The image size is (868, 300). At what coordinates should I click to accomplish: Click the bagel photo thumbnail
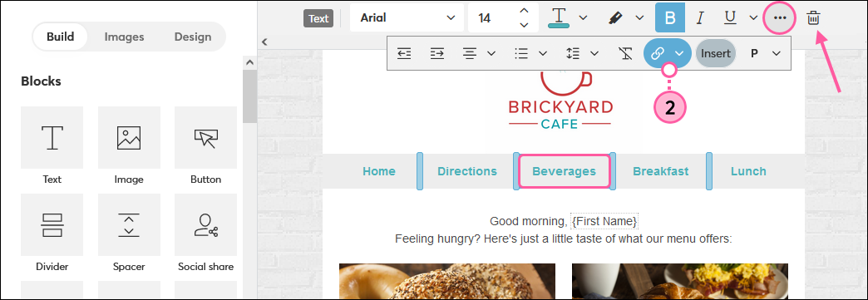tap(447, 281)
